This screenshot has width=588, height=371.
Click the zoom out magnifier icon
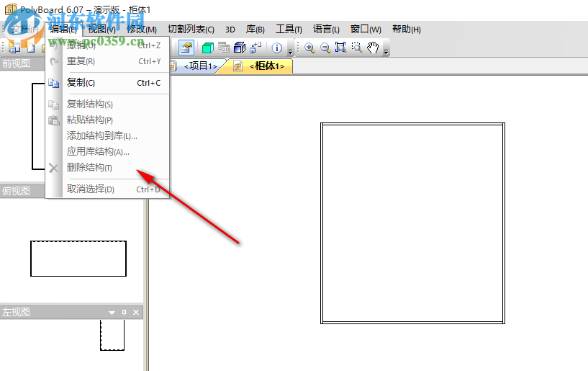(325, 48)
